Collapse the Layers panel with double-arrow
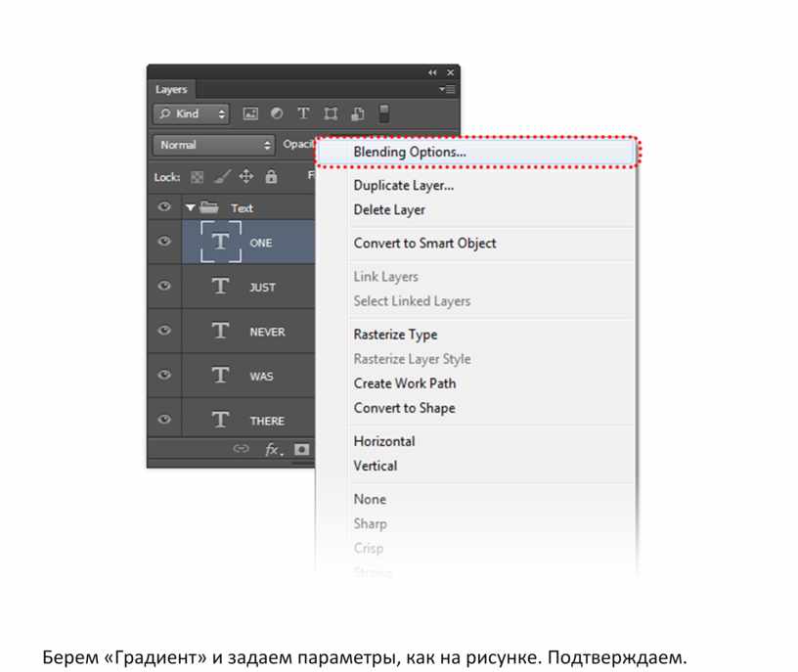 [x=432, y=72]
